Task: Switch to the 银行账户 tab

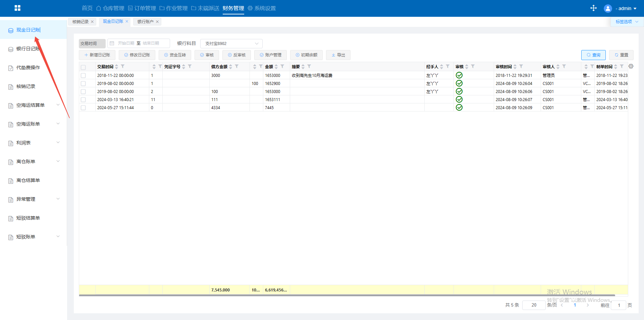Action: pyautogui.click(x=145, y=22)
